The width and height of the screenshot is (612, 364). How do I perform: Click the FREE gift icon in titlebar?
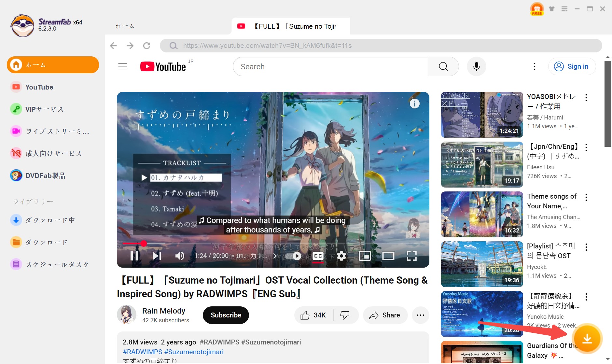coord(537,9)
